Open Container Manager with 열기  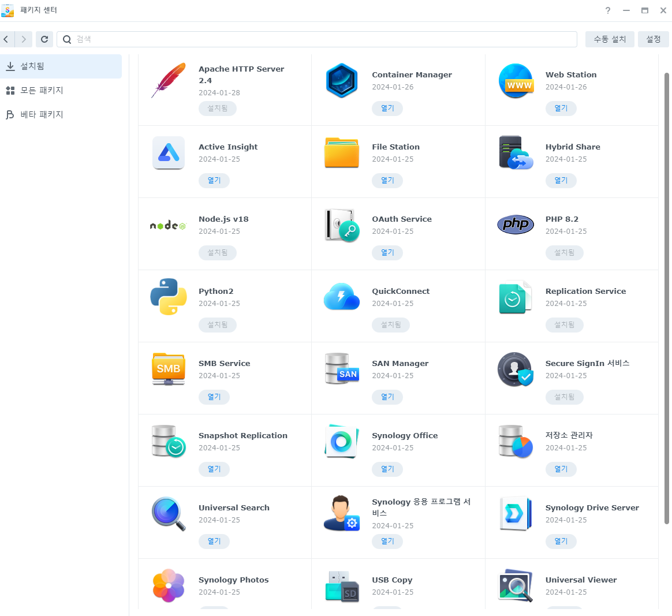click(387, 109)
